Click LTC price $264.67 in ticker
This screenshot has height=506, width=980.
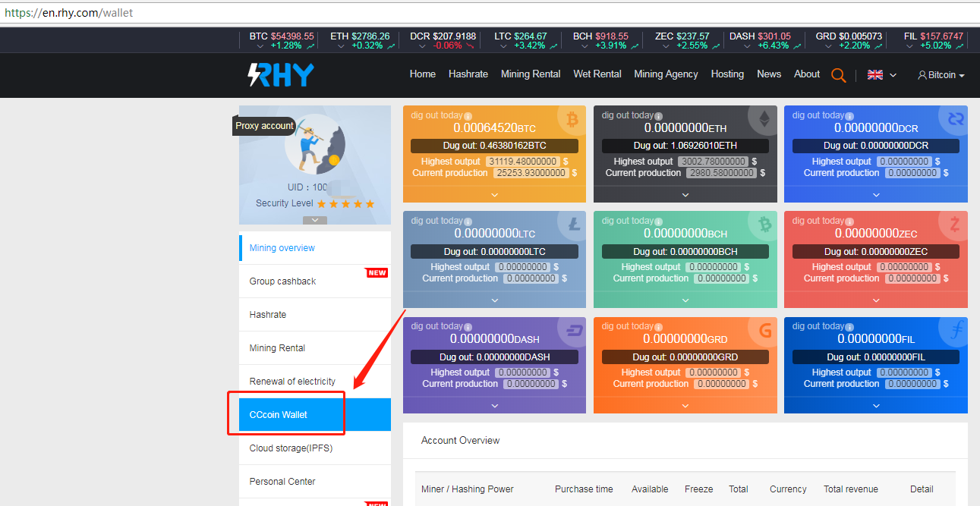pos(531,36)
